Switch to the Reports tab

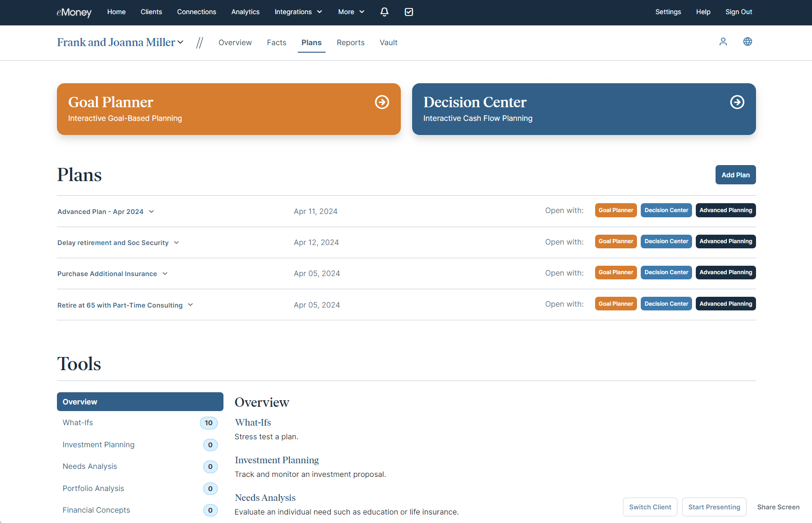click(350, 42)
